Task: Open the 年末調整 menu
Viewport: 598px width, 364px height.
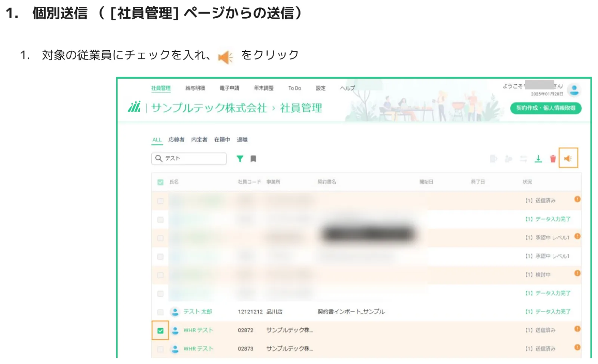Action: (264, 88)
